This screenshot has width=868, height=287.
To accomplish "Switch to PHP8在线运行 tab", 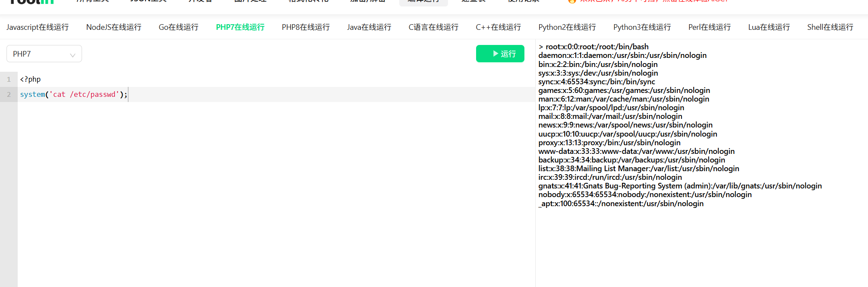I will [x=306, y=27].
